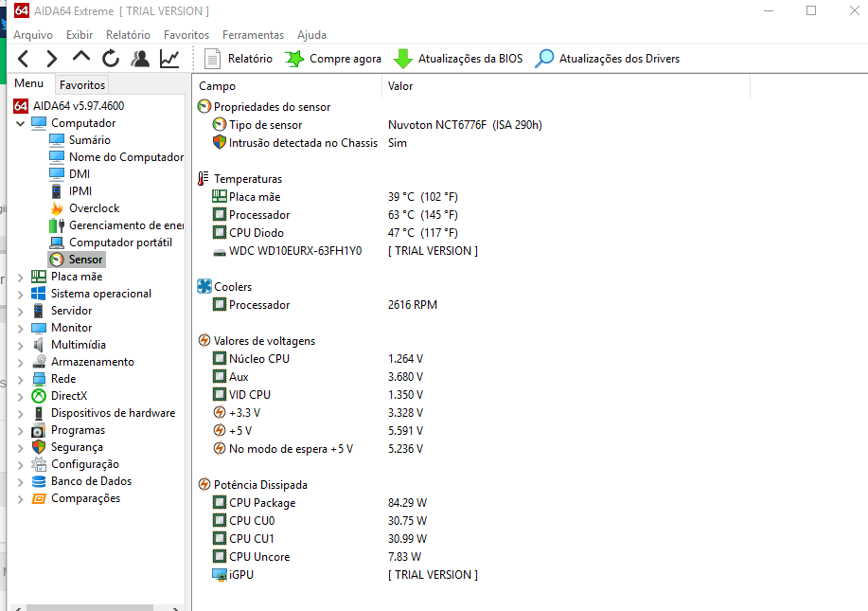Expand the Dispositivos de hardware node
The width and height of the screenshot is (868, 611).
[x=21, y=414]
